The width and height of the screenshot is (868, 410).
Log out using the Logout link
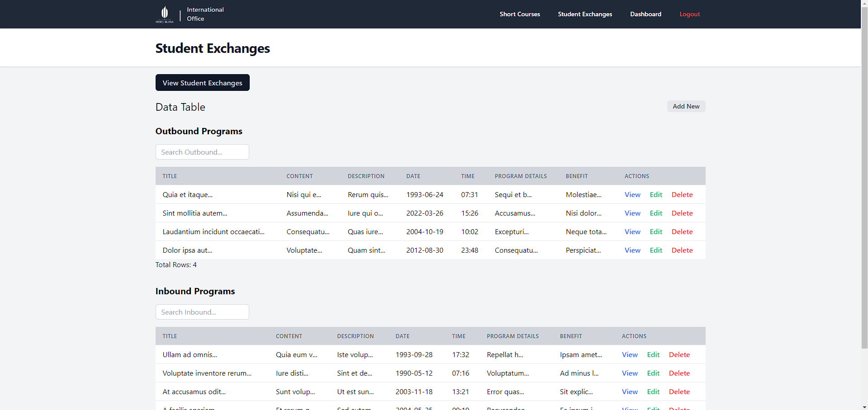point(689,14)
